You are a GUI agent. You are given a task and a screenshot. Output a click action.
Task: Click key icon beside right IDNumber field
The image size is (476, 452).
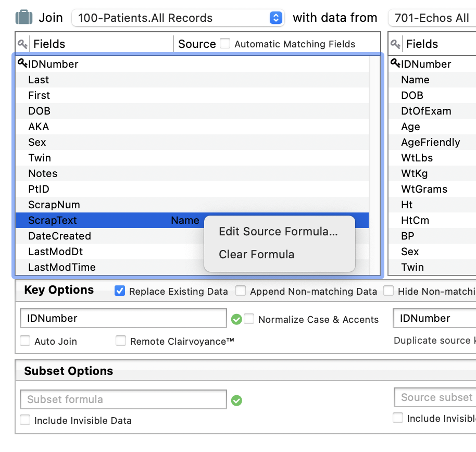[x=395, y=64]
